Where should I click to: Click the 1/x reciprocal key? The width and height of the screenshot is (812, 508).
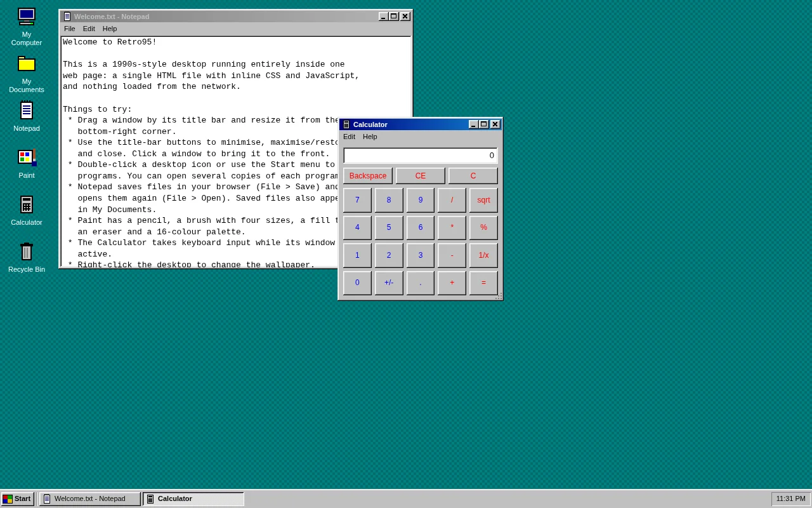[x=483, y=255]
